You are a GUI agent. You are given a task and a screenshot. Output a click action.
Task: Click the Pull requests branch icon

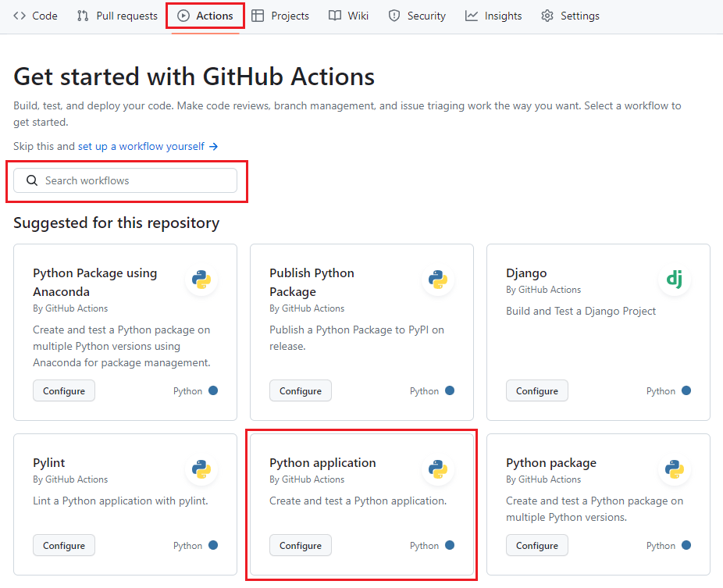83,16
